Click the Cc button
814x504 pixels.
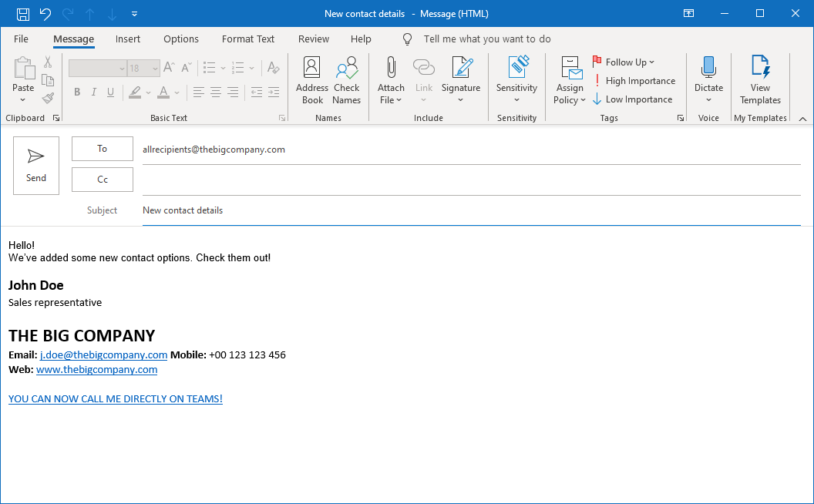[x=103, y=180]
